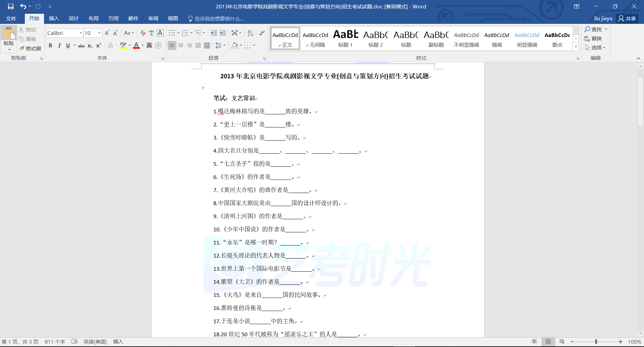
Task: Click the Sort A-Z icon
Action: click(x=250, y=33)
